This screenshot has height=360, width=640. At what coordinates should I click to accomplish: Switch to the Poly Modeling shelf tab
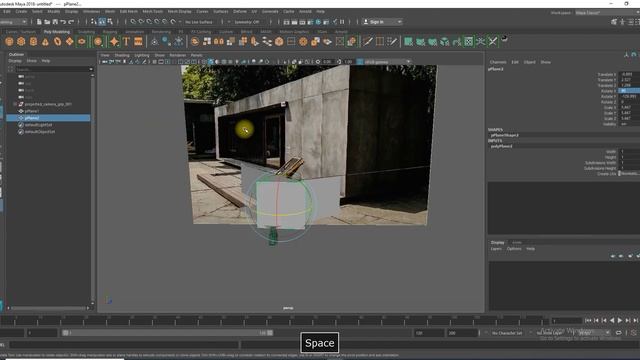coord(57,31)
